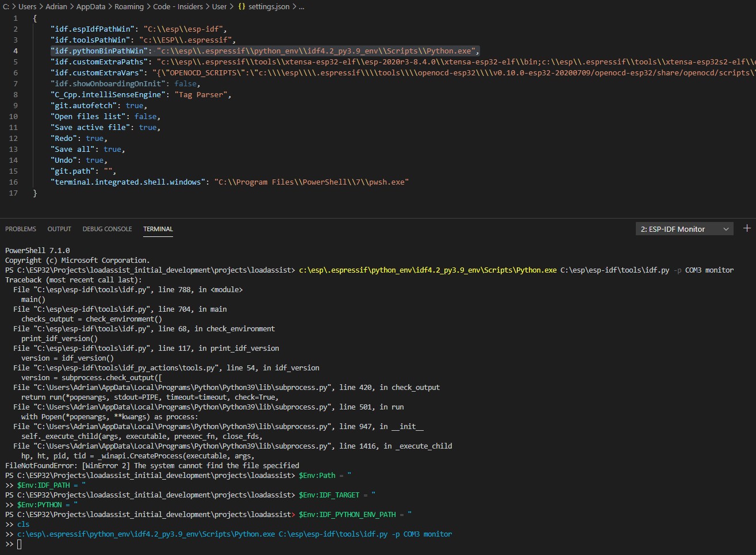Image resolution: width=756 pixels, height=555 pixels.
Task: Click the $Env:IDF_PYTHON_ENV_PATH terminal text
Action: coord(347,514)
